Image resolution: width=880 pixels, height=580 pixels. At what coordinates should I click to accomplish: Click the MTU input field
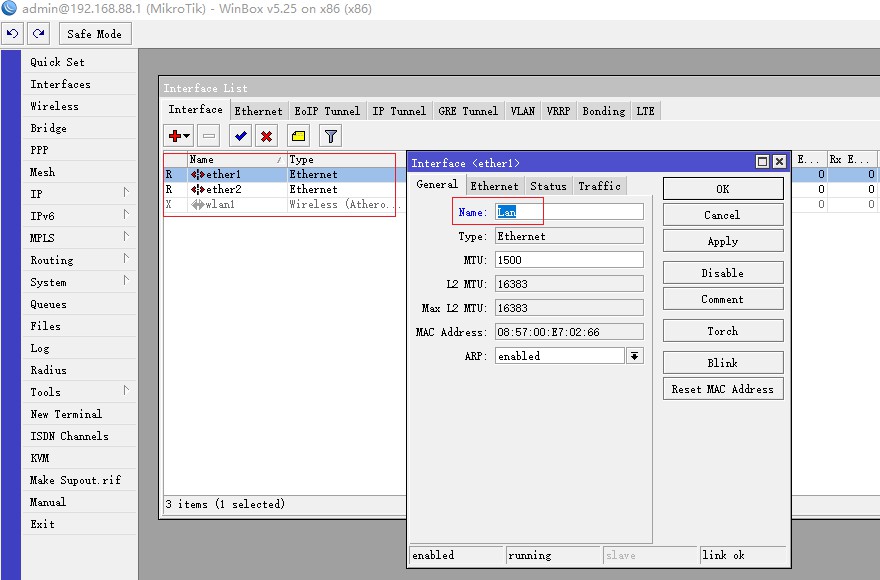pyautogui.click(x=569, y=260)
